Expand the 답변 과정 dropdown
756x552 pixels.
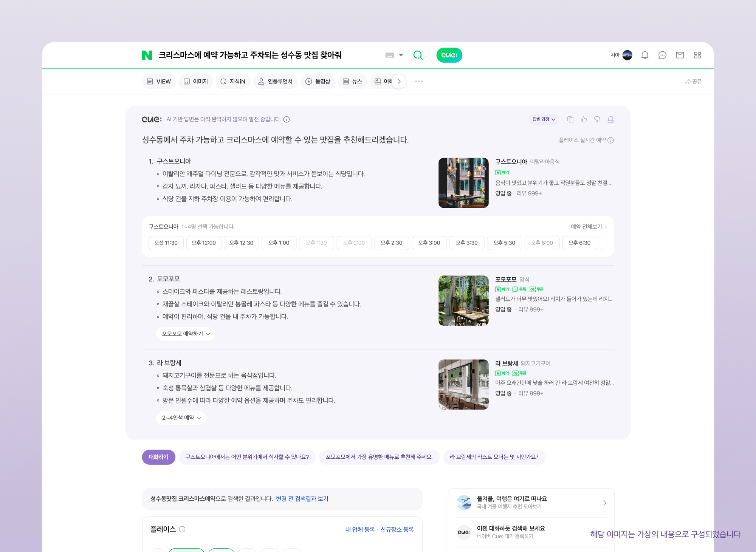[x=543, y=119]
